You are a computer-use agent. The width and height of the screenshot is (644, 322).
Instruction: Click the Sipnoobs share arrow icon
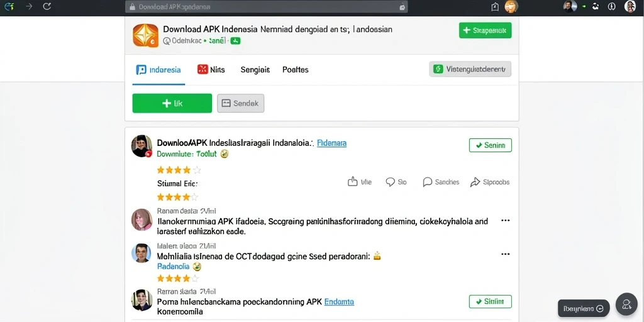click(475, 182)
